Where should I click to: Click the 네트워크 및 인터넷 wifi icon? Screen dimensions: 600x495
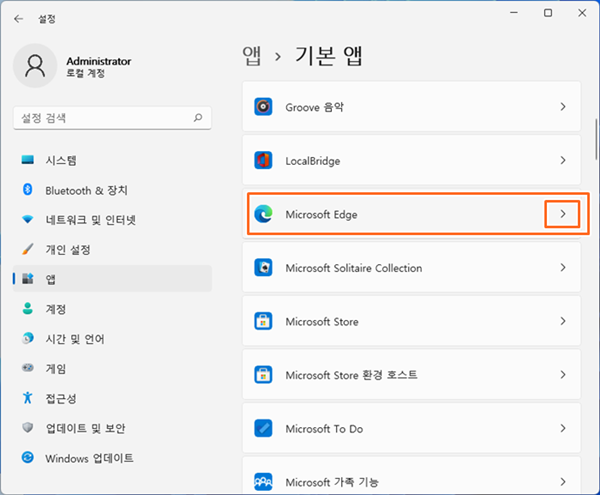pyautogui.click(x=28, y=219)
